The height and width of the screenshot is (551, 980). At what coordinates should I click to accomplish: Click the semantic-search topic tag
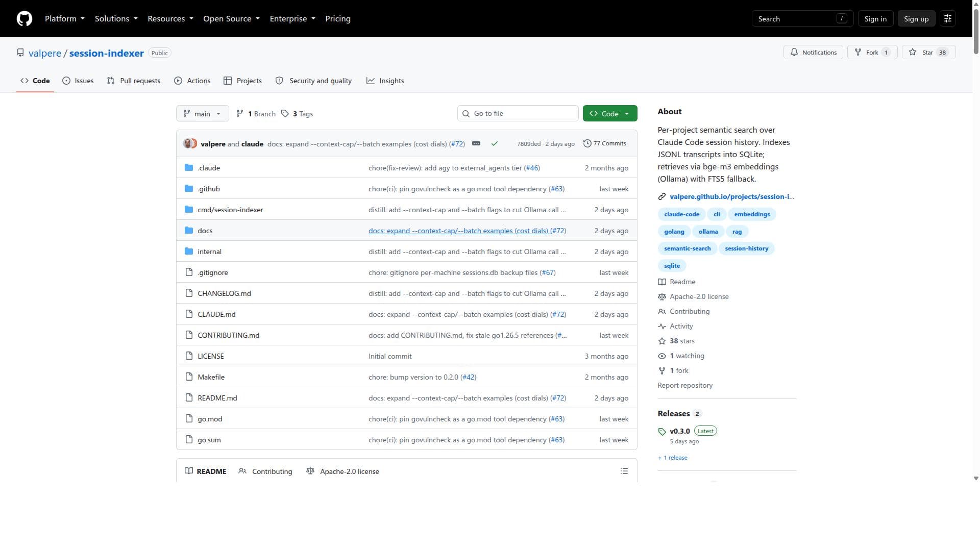687,248
